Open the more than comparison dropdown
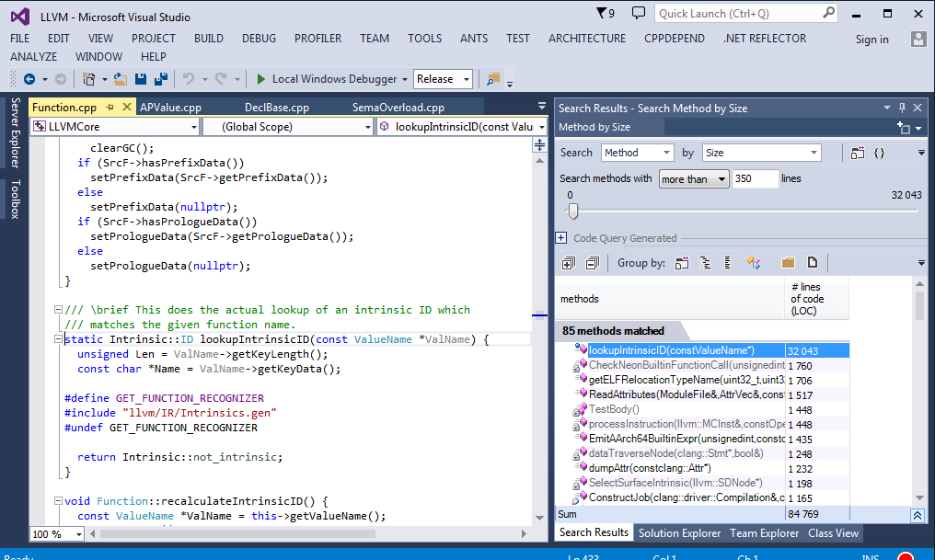The height and width of the screenshot is (560, 935). click(694, 179)
